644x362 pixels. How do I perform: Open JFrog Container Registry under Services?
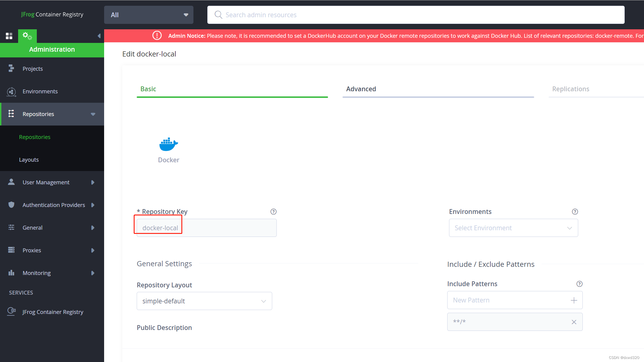(x=53, y=312)
